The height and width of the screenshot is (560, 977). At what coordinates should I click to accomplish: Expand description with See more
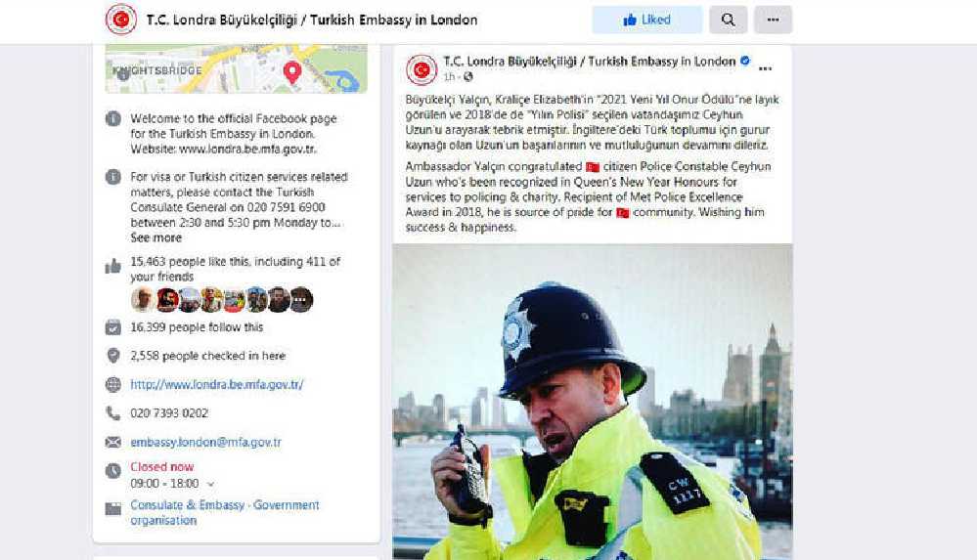[155, 237]
